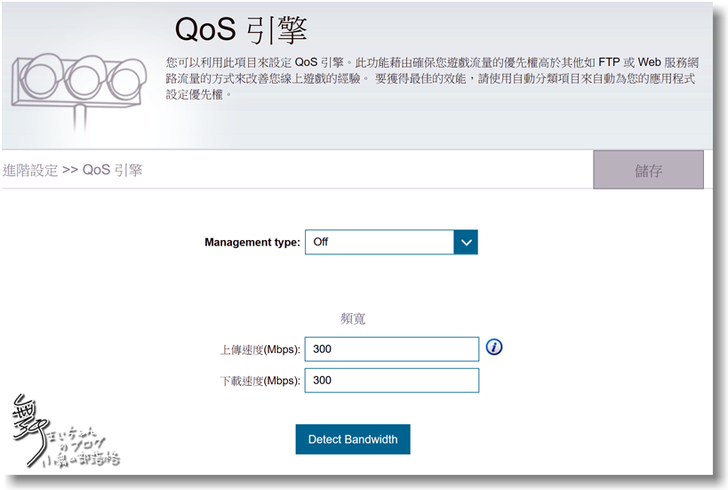728x490 pixels.
Task: Focus the 下載速度 download speed field
Action: coord(392,381)
